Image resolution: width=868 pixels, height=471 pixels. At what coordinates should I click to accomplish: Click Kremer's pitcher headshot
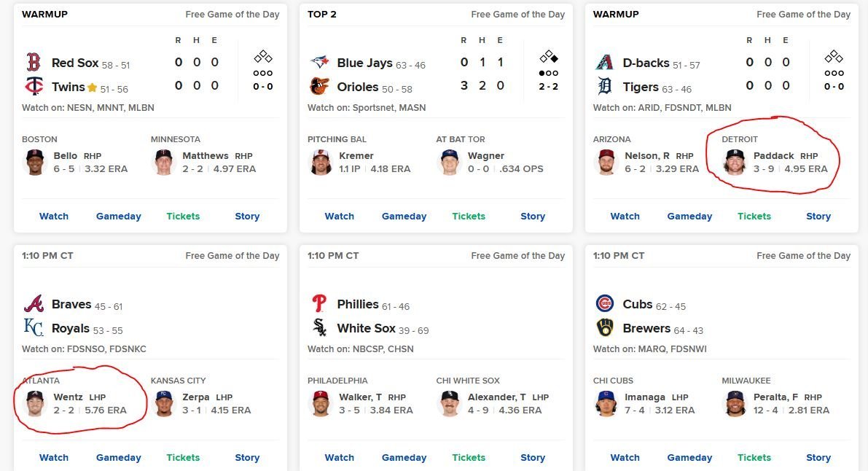[x=321, y=162]
